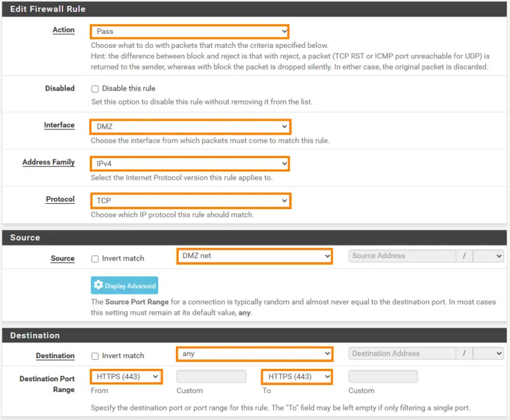Open the Source Address subnet mask dropdown

[x=488, y=256]
